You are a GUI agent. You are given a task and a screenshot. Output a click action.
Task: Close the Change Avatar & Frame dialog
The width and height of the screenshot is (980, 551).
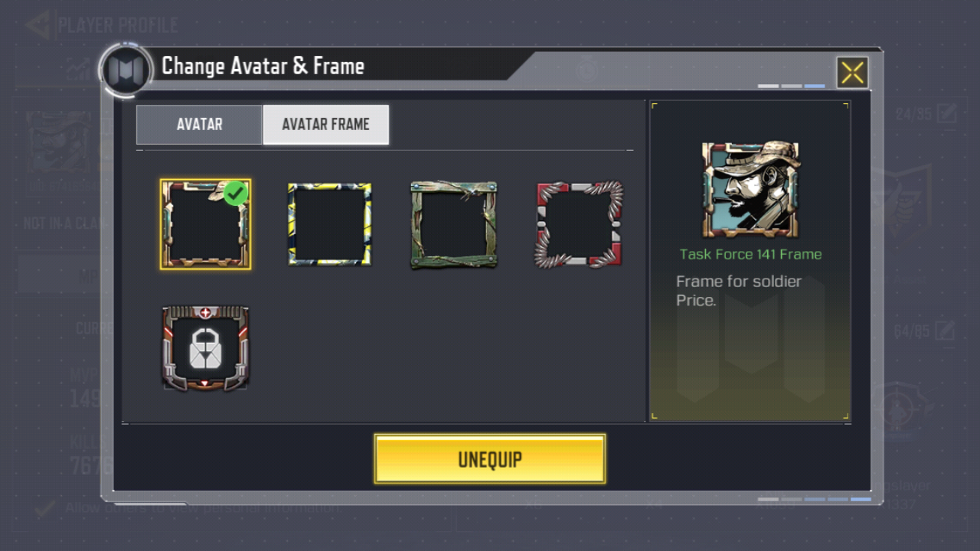[852, 73]
